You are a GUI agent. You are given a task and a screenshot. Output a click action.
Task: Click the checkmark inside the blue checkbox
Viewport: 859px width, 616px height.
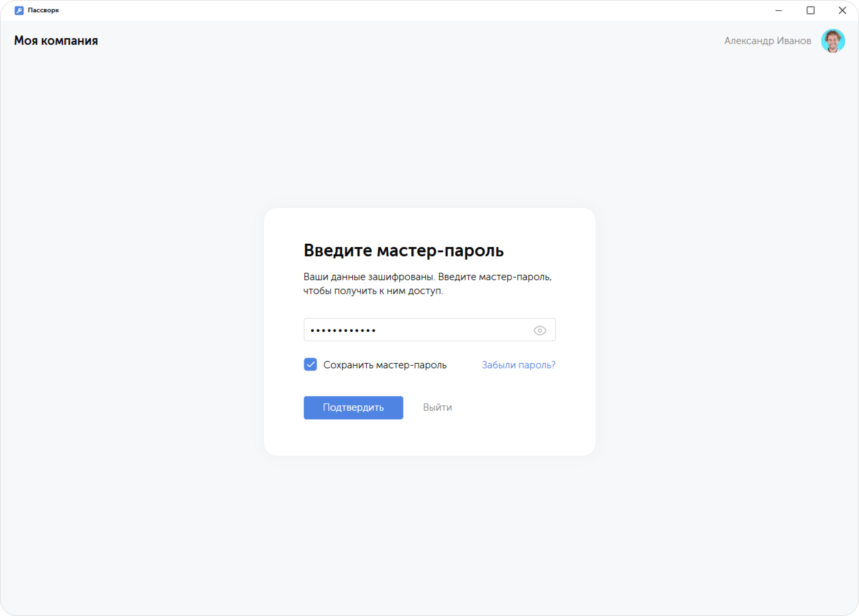[310, 364]
